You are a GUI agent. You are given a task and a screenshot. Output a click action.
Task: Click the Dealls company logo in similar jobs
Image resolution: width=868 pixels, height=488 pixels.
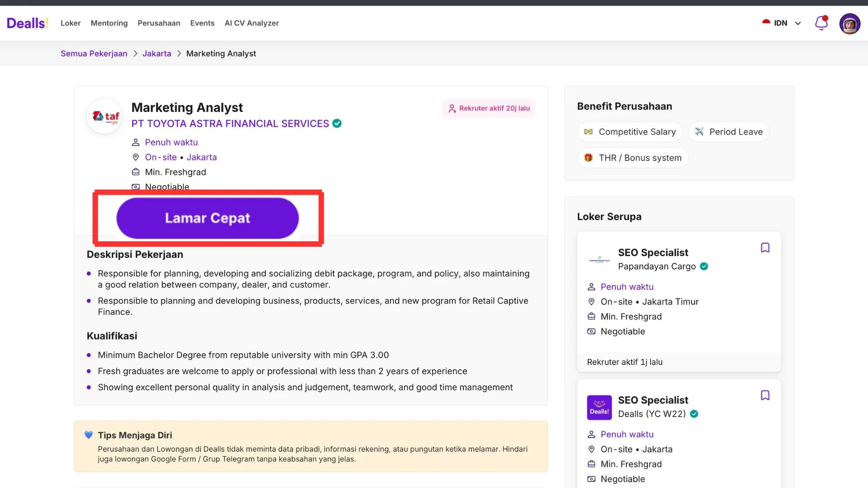click(x=599, y=408)
